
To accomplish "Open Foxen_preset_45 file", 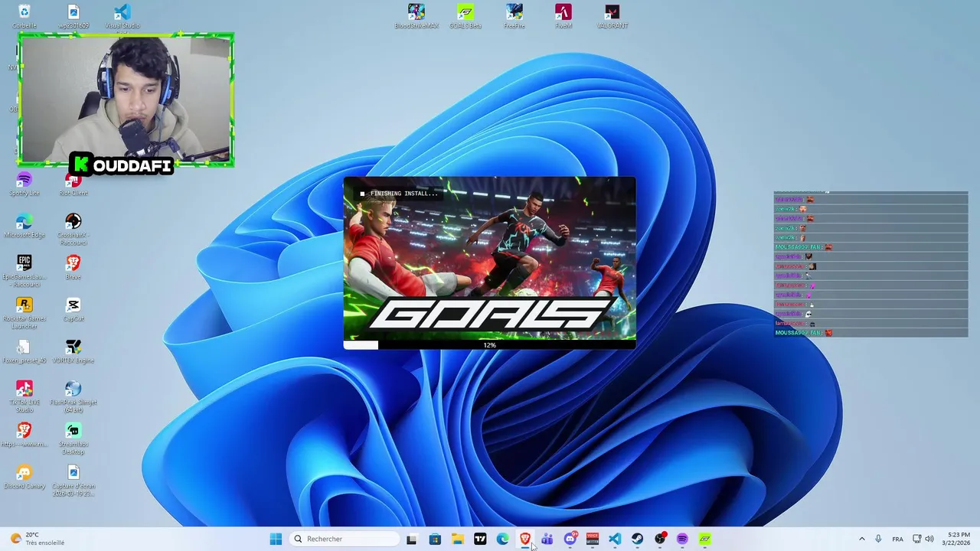I will 24,352.
